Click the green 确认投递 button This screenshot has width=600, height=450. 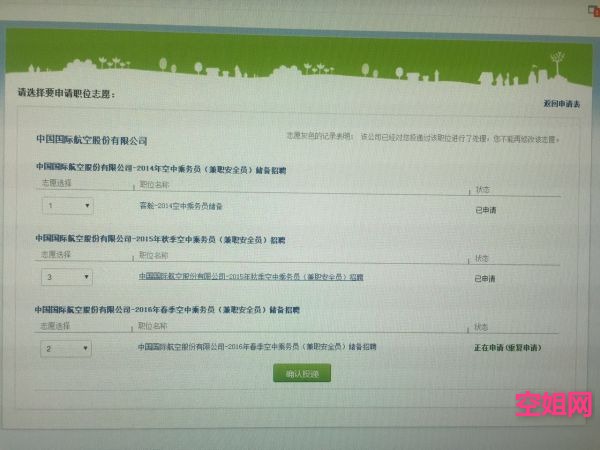click(x=302, y=373)
